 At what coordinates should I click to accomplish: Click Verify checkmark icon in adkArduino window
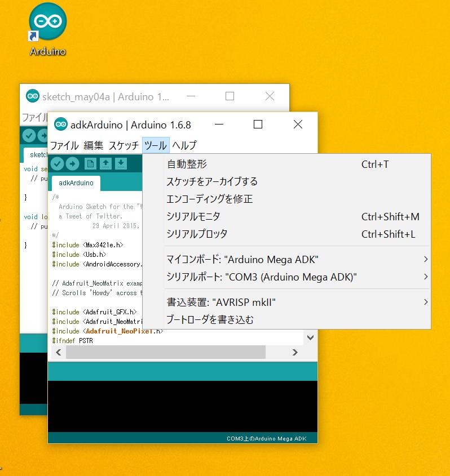click(x=57, y=163)
